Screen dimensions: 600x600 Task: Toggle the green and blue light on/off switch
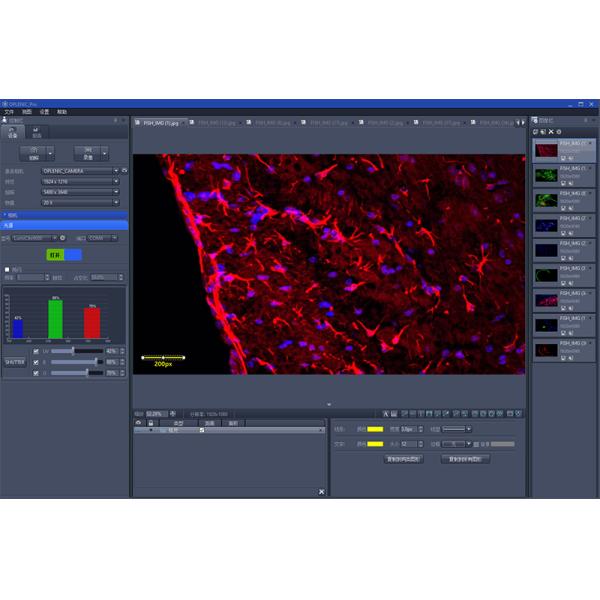click(64, 255)
